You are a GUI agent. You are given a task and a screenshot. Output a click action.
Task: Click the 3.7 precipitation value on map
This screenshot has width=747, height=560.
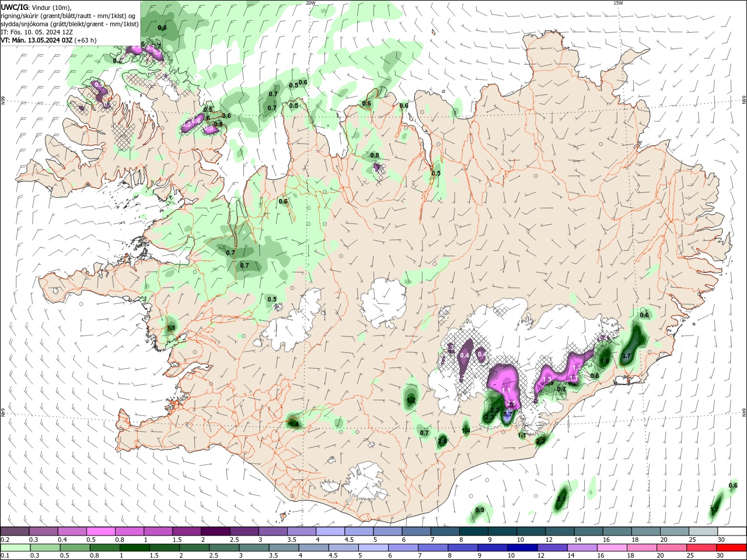point(627,356)
